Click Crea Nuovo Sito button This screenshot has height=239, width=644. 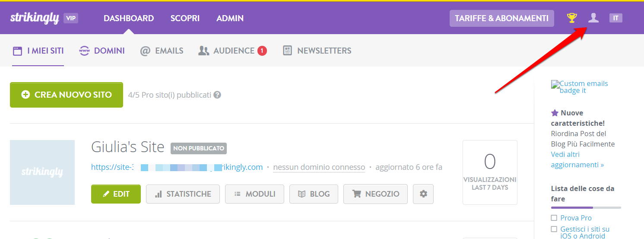(67, 95)
